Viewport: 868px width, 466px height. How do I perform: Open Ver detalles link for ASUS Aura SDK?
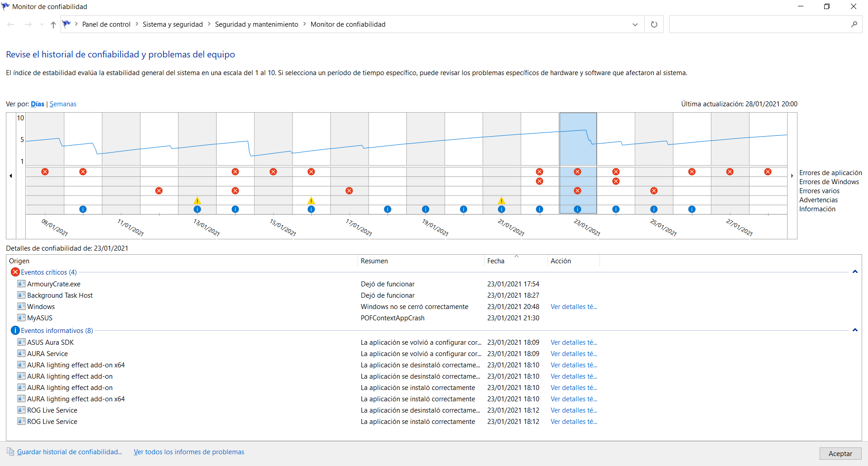click(x=574, y=342)
